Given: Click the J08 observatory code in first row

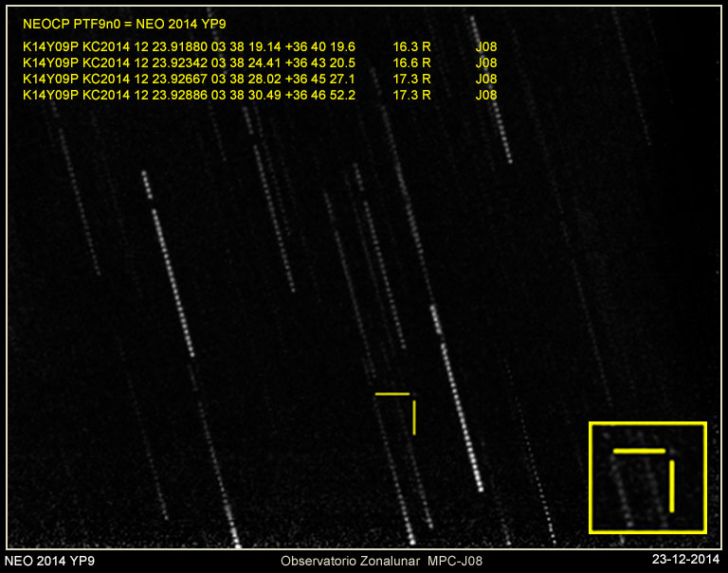Looking at the screenshot, I should pyautogui.click(x=485, y=46).
